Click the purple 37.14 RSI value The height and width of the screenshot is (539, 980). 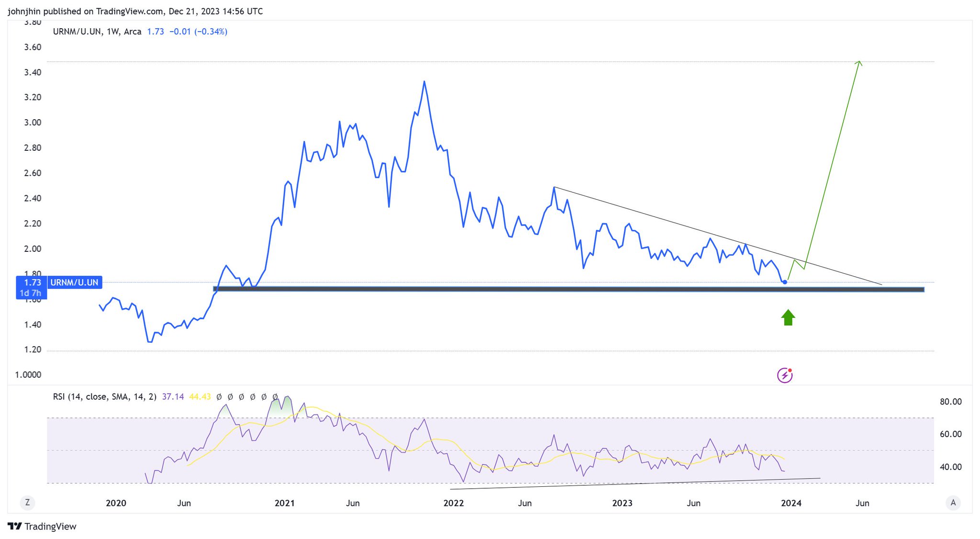[x=173, y=397]
